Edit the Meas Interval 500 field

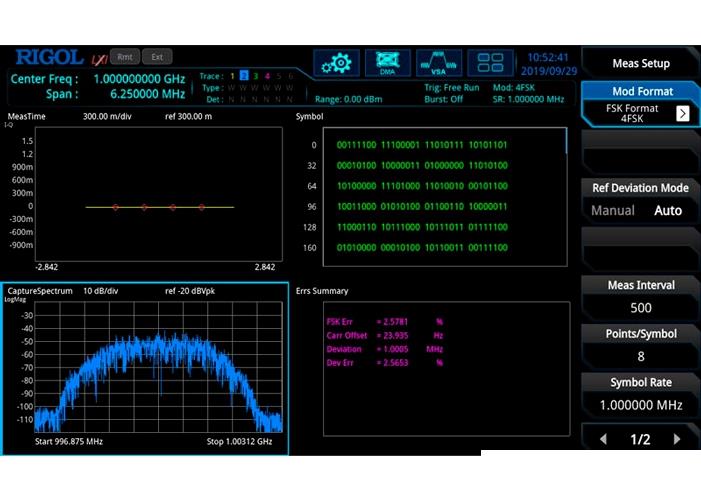click(640, 308)
